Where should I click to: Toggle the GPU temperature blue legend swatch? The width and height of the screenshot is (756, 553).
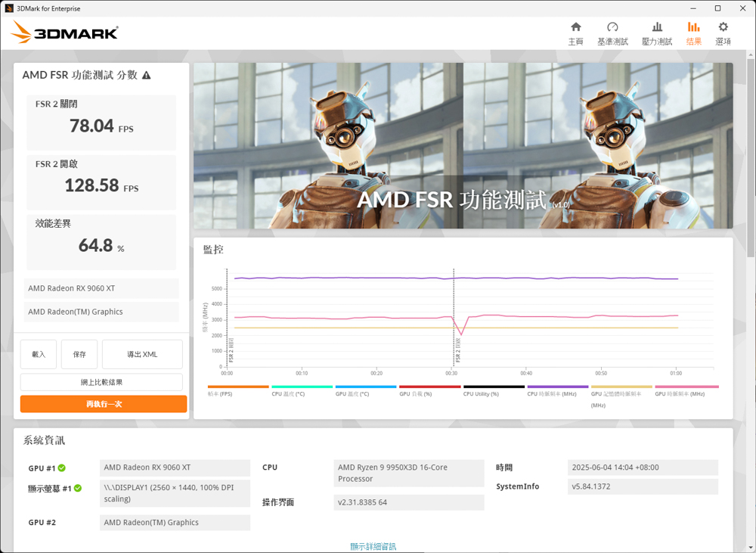[366, 387]
